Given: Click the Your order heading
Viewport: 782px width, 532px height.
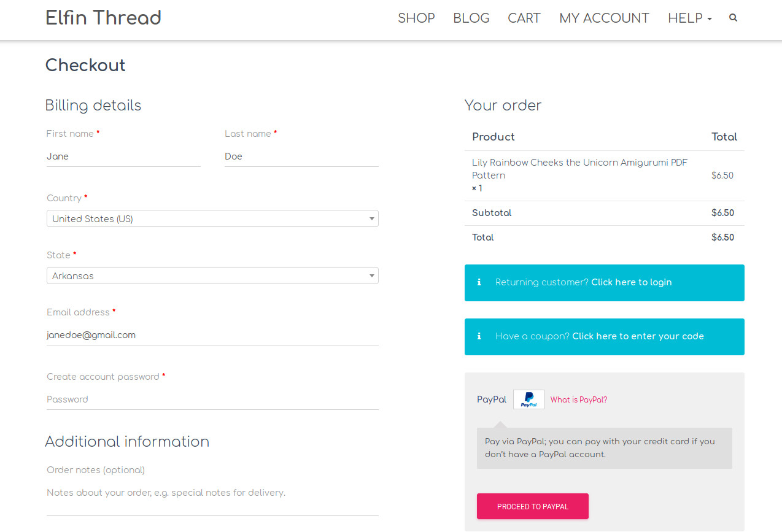Looking at the screenshot, I should (503, 106).
